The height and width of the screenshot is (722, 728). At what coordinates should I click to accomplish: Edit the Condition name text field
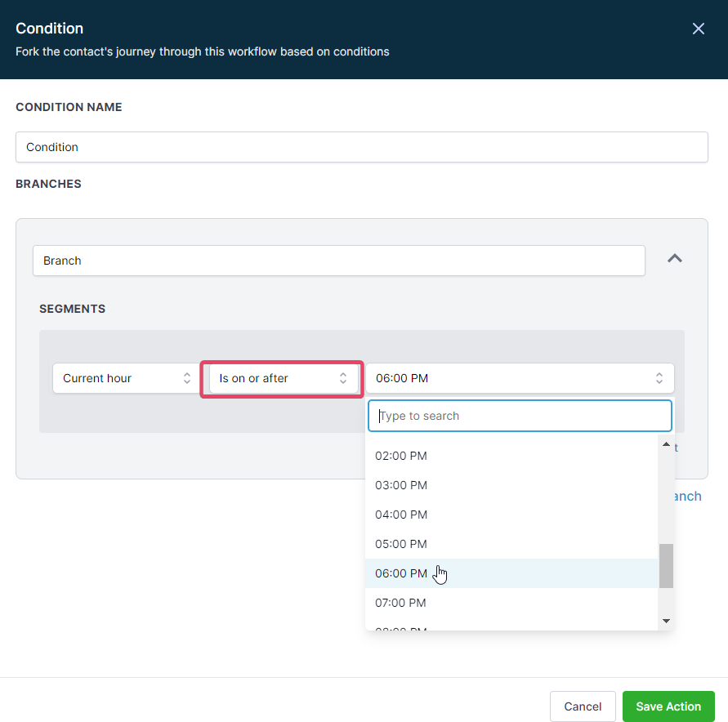click(x=361, y=147)
